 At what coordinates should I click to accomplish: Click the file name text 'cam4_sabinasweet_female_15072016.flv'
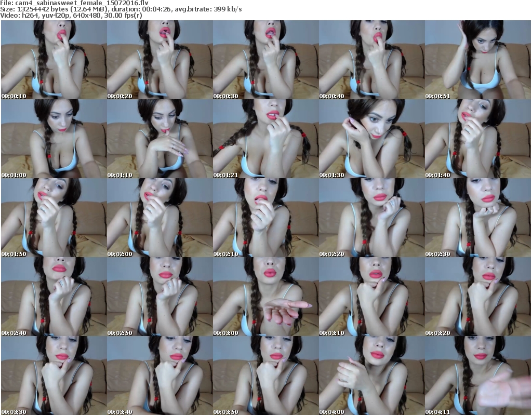tap(82, 3)
